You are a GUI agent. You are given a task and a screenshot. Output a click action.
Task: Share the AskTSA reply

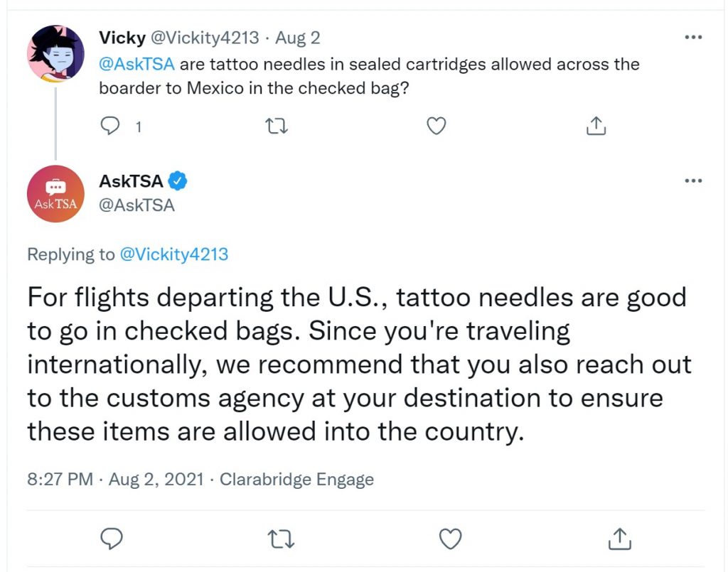(619, 539)
